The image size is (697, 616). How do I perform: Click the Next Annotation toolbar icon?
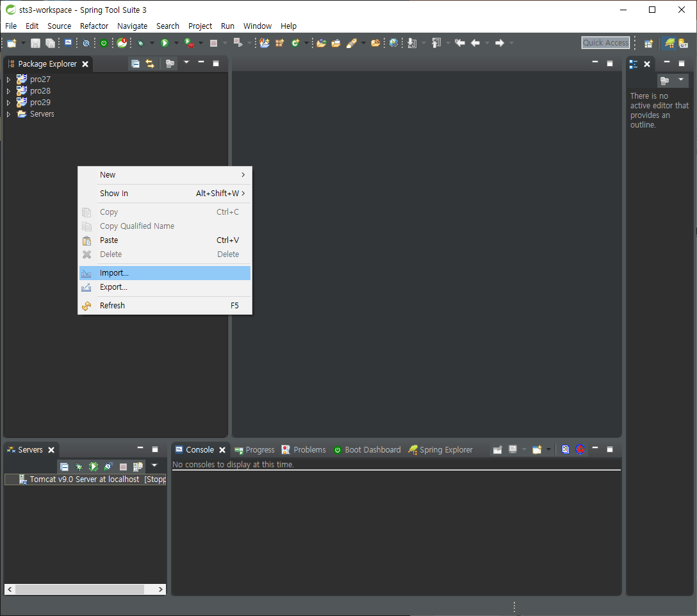point(413,43)
